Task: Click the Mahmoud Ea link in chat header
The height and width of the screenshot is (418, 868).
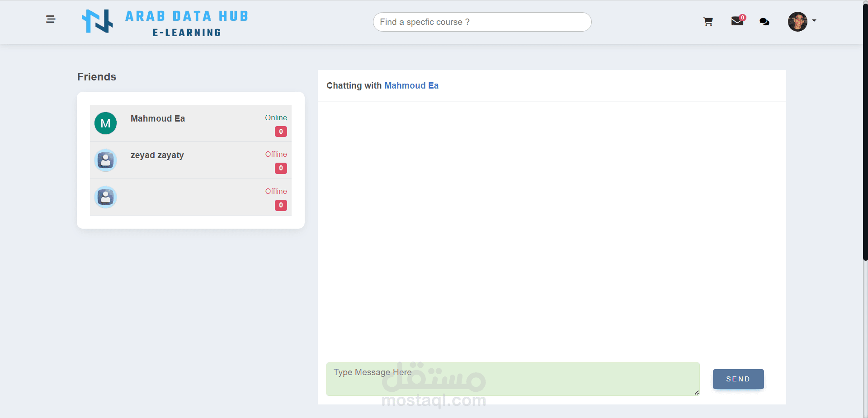Action: [411, 85]
